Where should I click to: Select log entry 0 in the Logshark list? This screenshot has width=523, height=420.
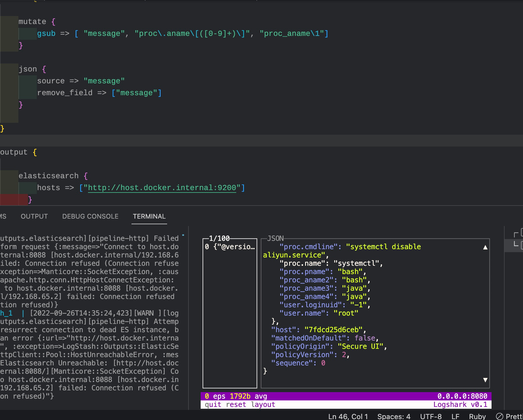click(x=229, y=246)
